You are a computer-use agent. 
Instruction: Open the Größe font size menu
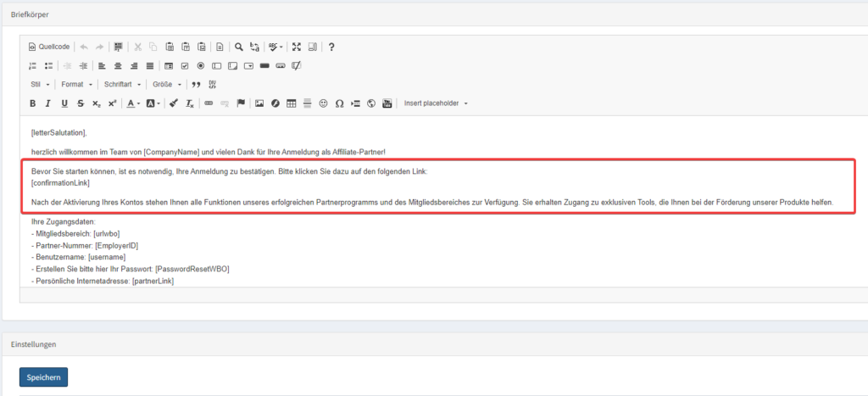[x=166, y=85]
